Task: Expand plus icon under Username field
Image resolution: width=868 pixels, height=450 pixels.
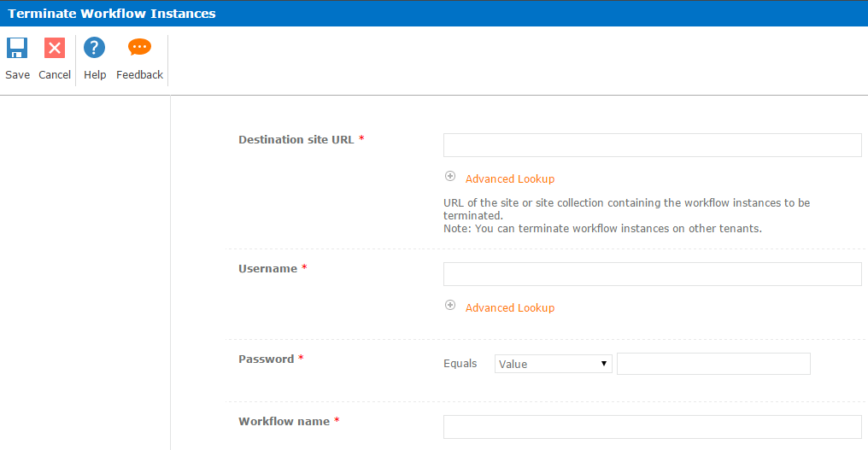Action: pyautogui.click(x=450, y=306)
